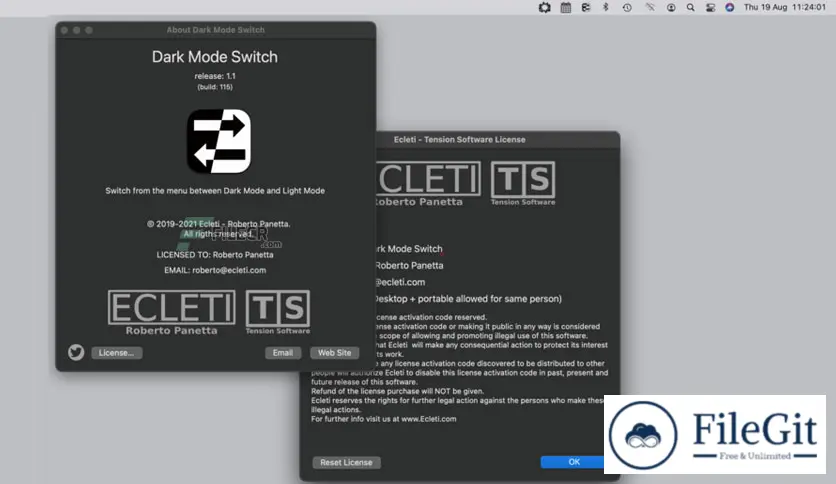Screen dimensions: 836x484
Task: Click the Wi-Fi off icon in menu bar
Action: (649, 7)
